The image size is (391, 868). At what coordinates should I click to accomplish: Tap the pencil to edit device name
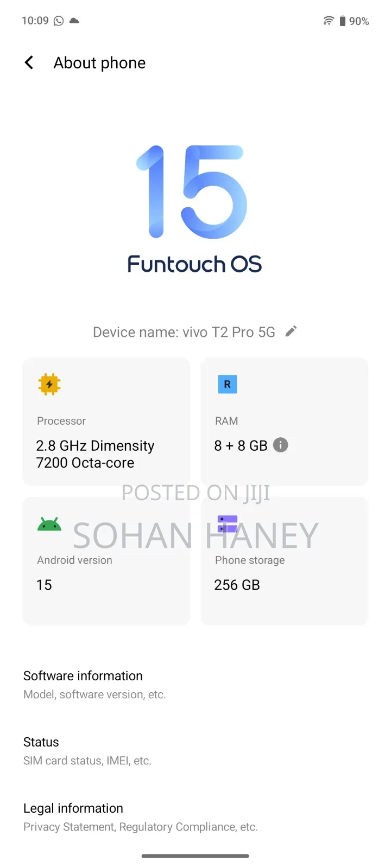point(291,331)
